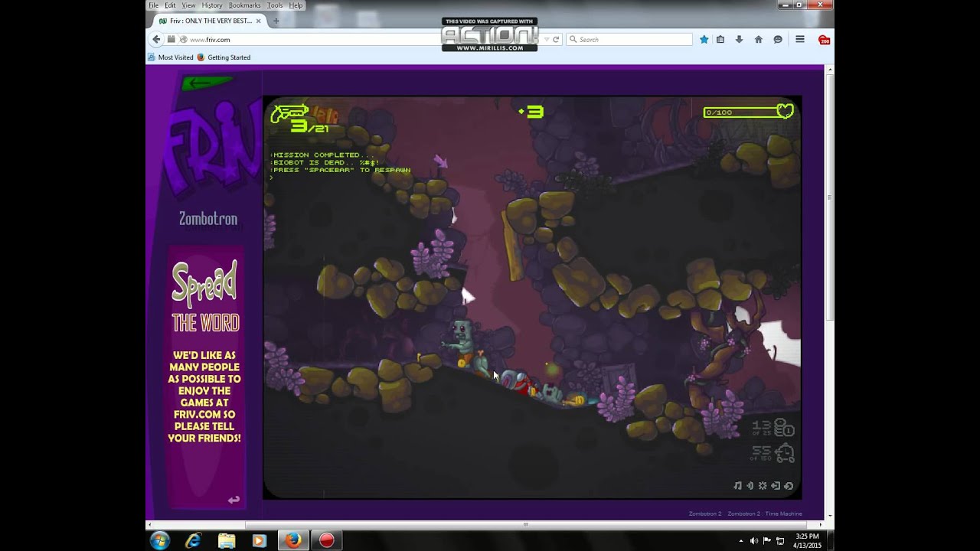Open a new tab with plus button
The width and height of the screenshot is (980, 551).
pyautogui.click(x=276, y=21)
